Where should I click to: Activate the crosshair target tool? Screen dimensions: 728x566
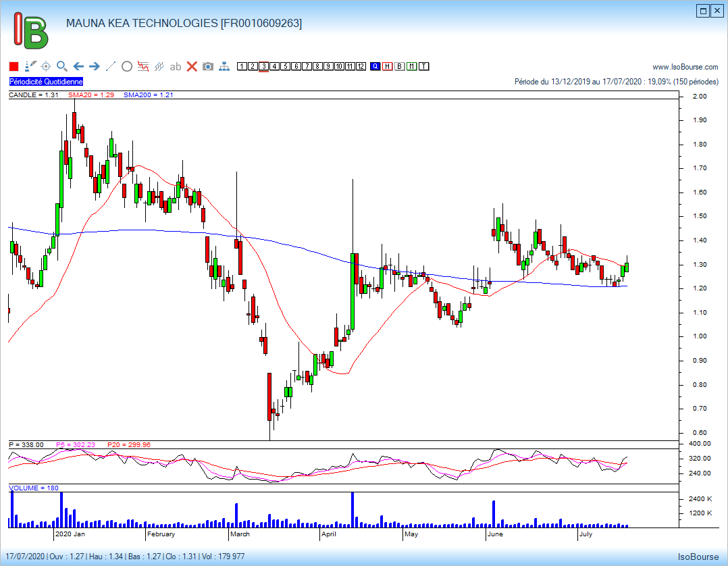(46, 66)
